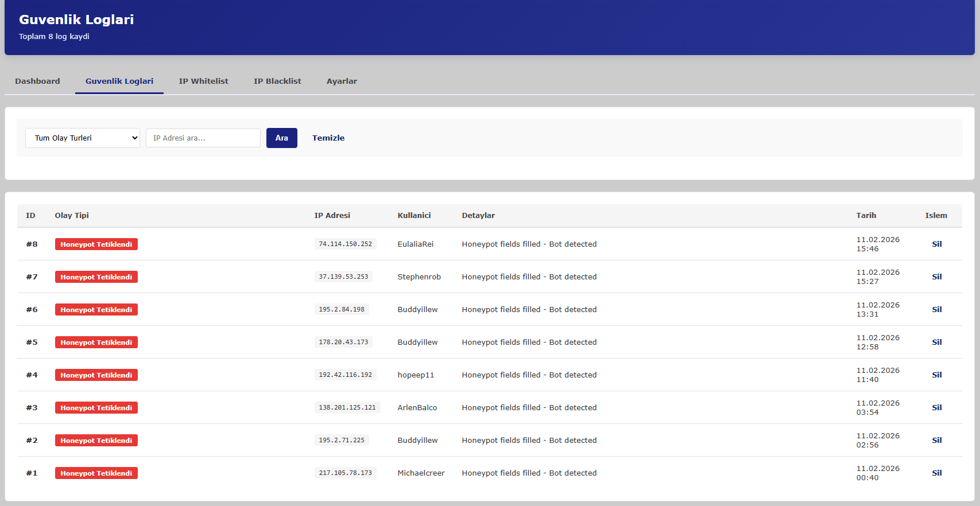Click Buddyillew in log #6 row

417,309
